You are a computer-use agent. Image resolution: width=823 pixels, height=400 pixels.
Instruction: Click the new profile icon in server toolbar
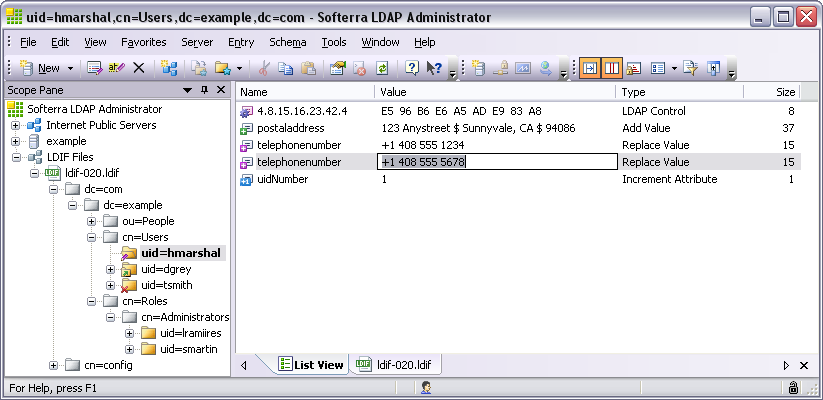477,68
